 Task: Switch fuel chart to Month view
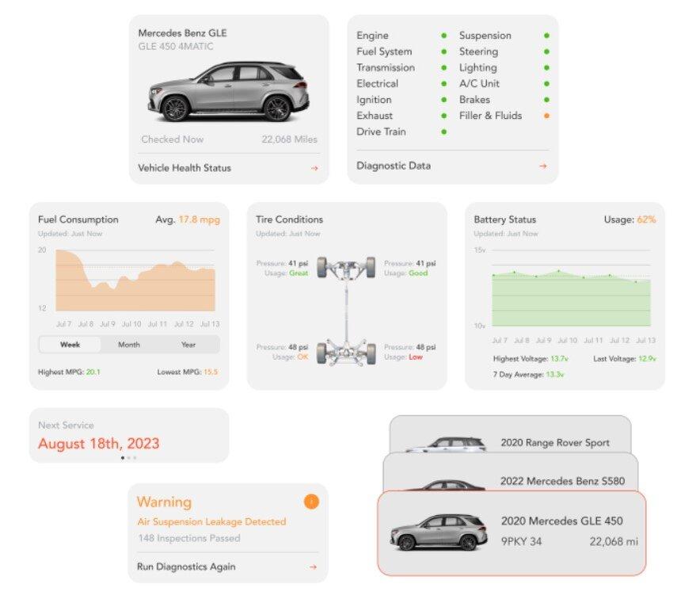(x=129, y=345)
